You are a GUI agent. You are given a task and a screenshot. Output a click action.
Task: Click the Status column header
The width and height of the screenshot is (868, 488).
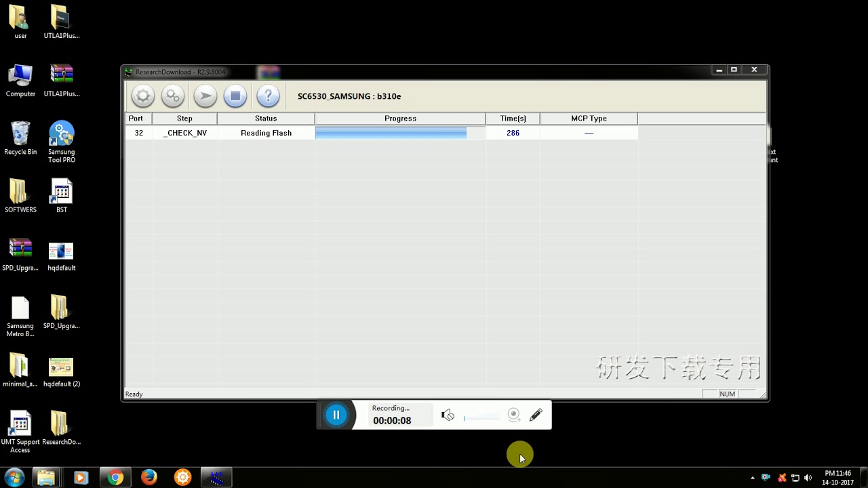tap(266, 118)
